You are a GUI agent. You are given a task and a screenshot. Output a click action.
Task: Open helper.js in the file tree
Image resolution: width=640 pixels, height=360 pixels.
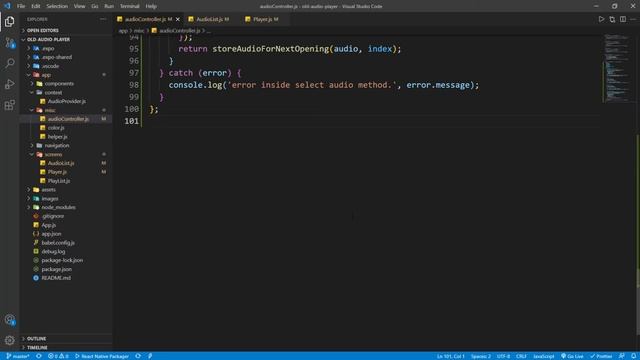(x=66, y=137)
